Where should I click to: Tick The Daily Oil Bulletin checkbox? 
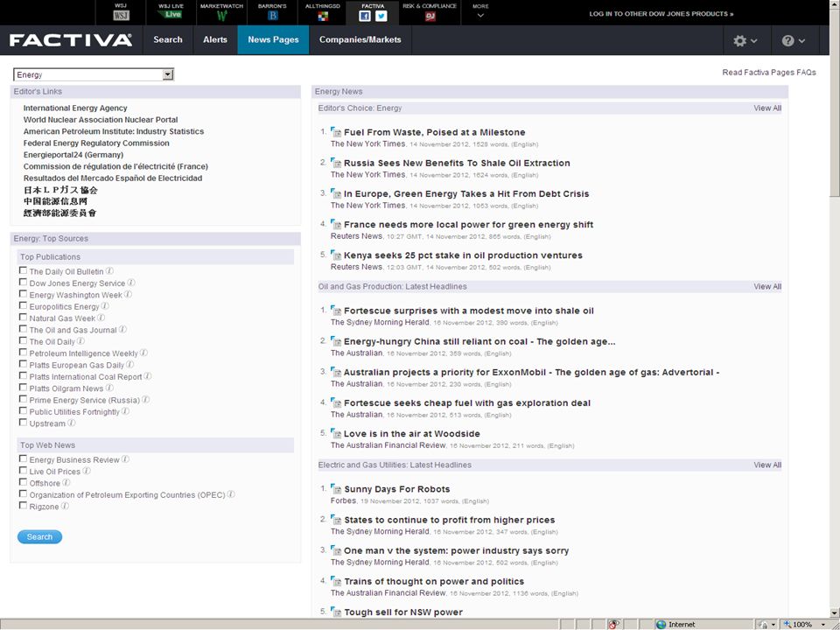click(x=23, y=270)
